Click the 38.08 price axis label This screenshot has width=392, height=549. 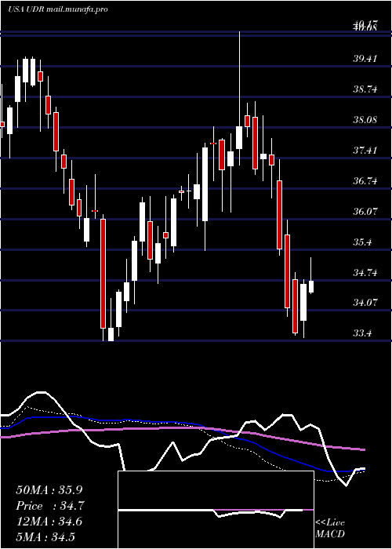[x=365, y=120]
